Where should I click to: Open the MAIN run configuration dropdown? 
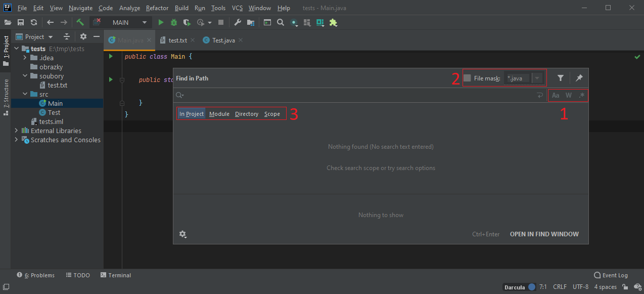pyautogui.click(x=145, y=22)
